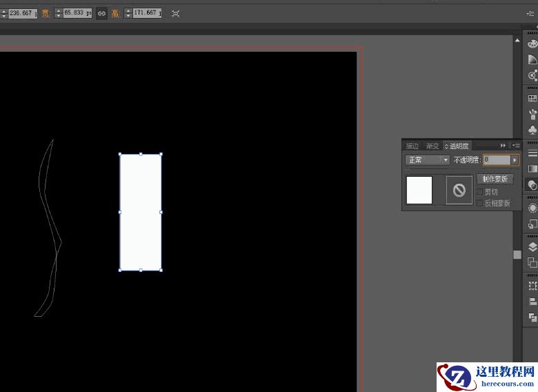Viewport: 538px width, 392px height.
Task: Switch to the 描边 (Stroke) tab
Action: (x=412, y=146)
